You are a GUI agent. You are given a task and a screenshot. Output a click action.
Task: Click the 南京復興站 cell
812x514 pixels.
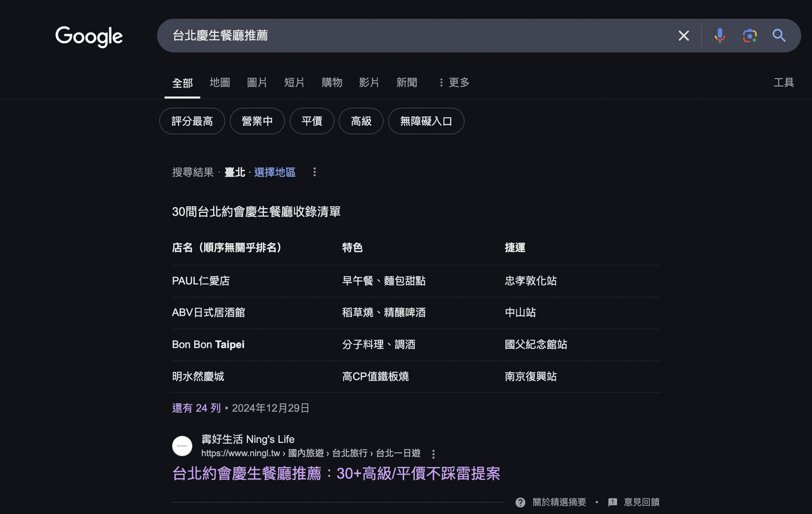tap(531, 376)
